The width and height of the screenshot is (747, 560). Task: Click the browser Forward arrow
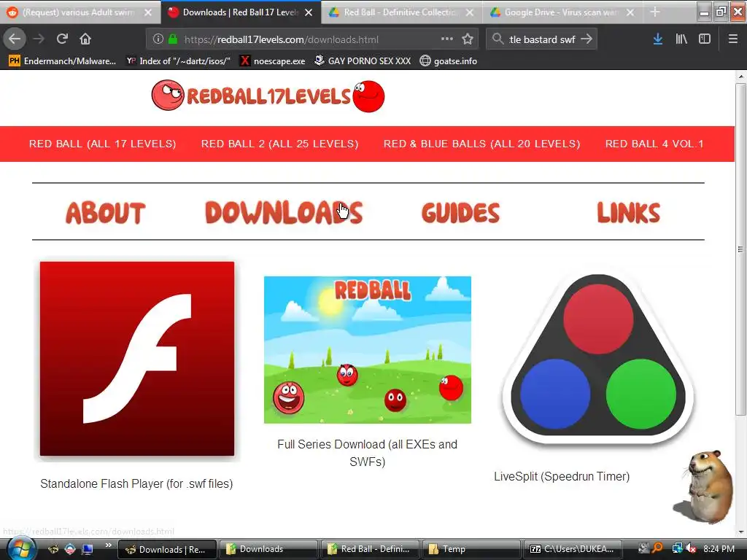pyautogui.click(x=39, y=39)
